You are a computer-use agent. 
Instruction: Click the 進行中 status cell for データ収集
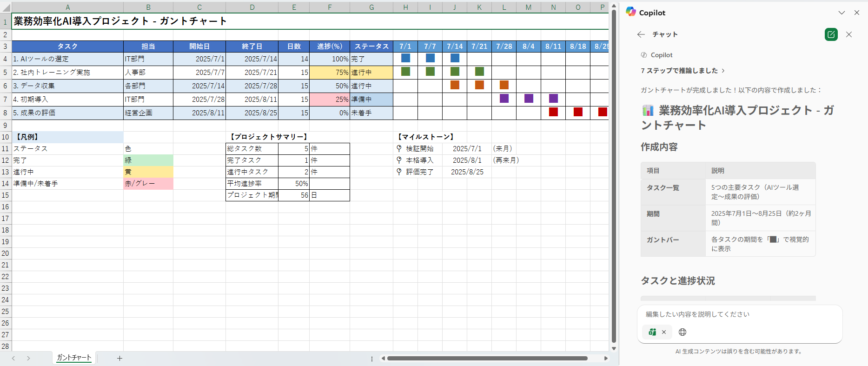point(371,86)
